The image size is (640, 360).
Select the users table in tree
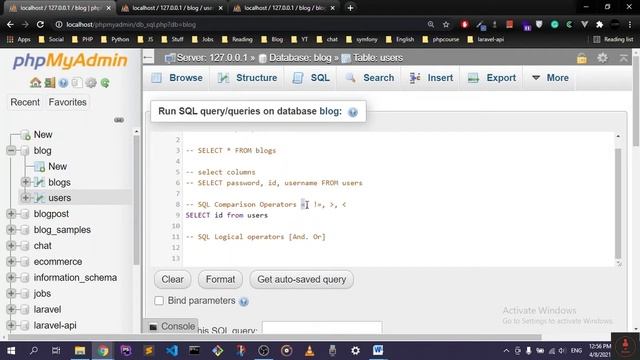60,198
